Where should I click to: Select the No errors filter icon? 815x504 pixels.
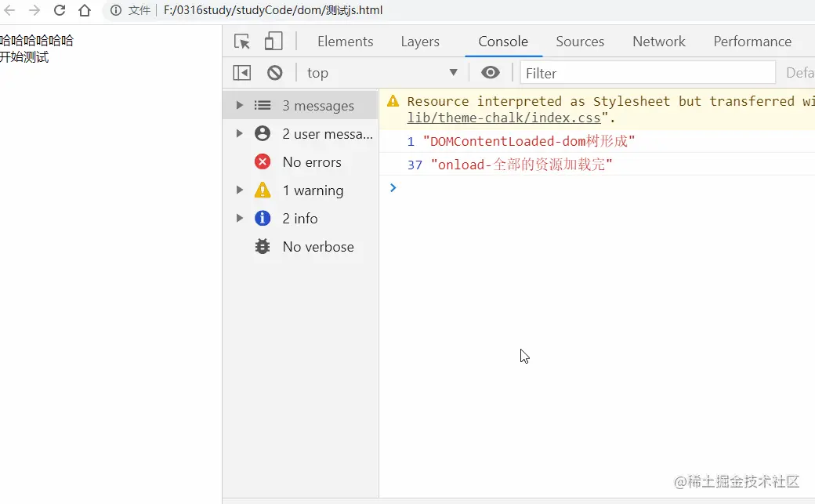[x=263, y=161]
